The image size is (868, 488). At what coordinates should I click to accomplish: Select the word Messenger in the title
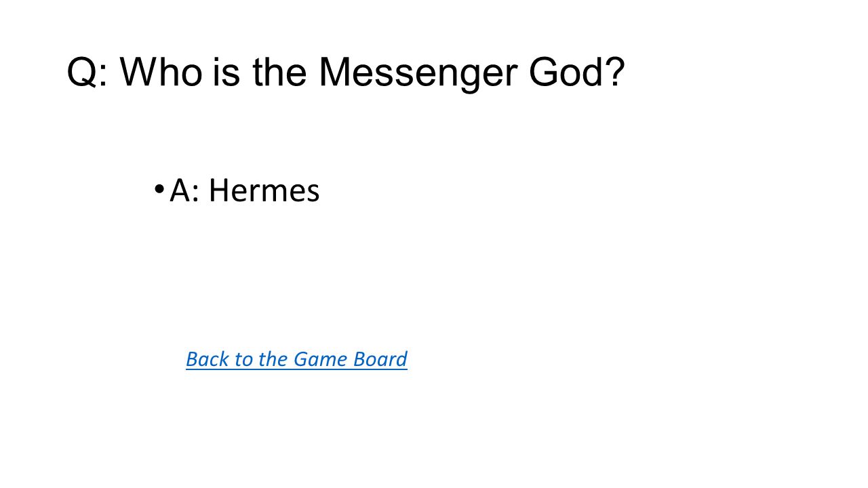415,73
